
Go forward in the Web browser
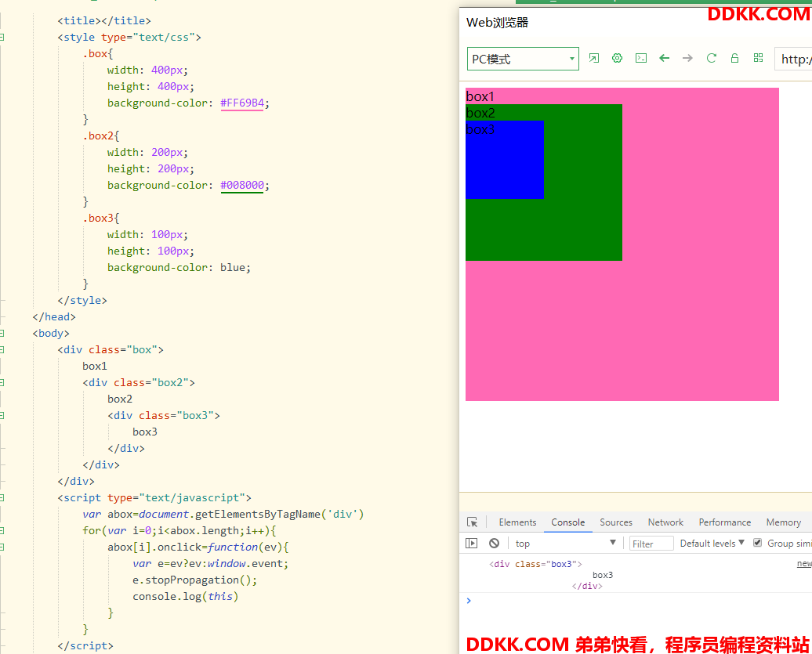pos(687,58)
